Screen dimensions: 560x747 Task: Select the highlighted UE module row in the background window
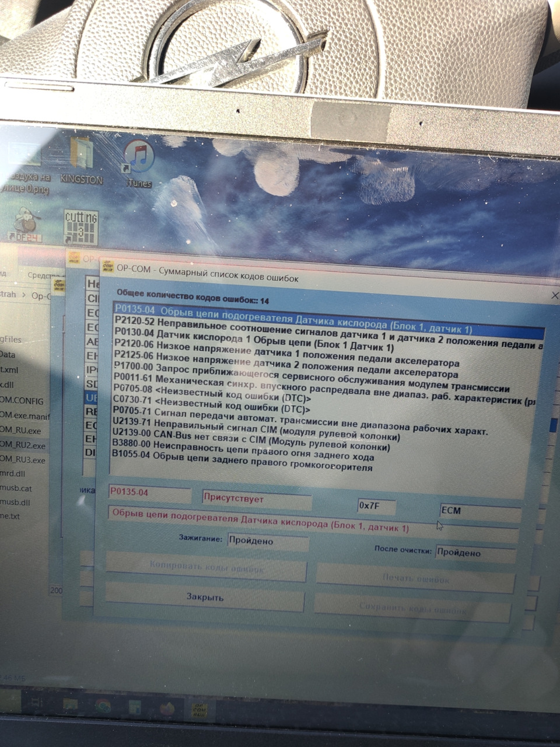point(92,398)
